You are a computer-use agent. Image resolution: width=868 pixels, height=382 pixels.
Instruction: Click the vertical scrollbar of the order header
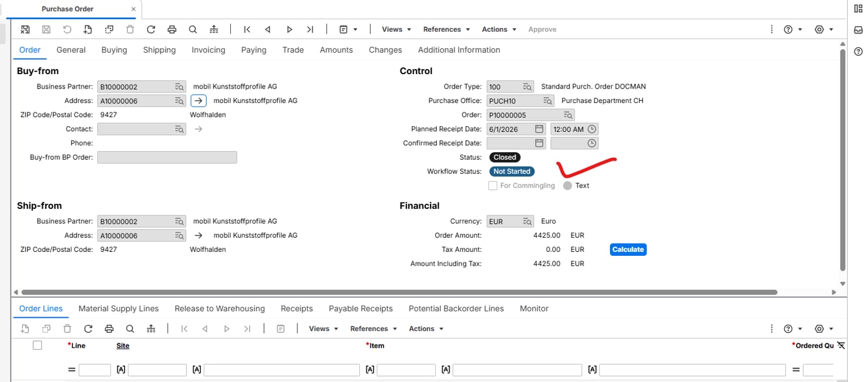843,159
